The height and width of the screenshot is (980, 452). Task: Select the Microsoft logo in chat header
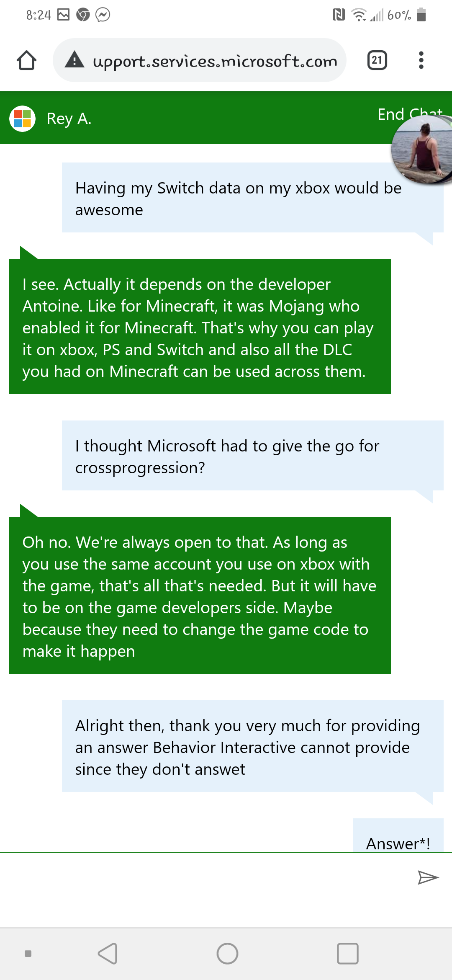(x=22, y=119)
